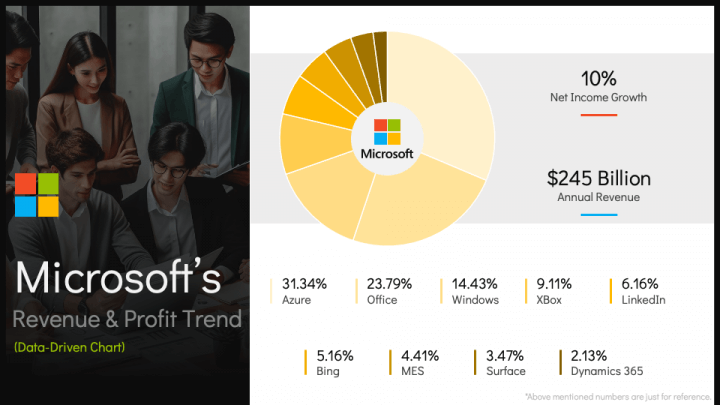Click the "MES" legend label
This screenshot has width=720, height=405.
point(412,371)
